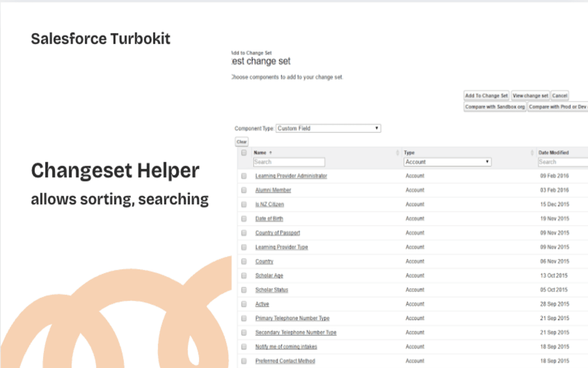The width and height of the screenshot is (588, 368).
Task: Open the Component Type dropdown
Action: pos(328,128)
